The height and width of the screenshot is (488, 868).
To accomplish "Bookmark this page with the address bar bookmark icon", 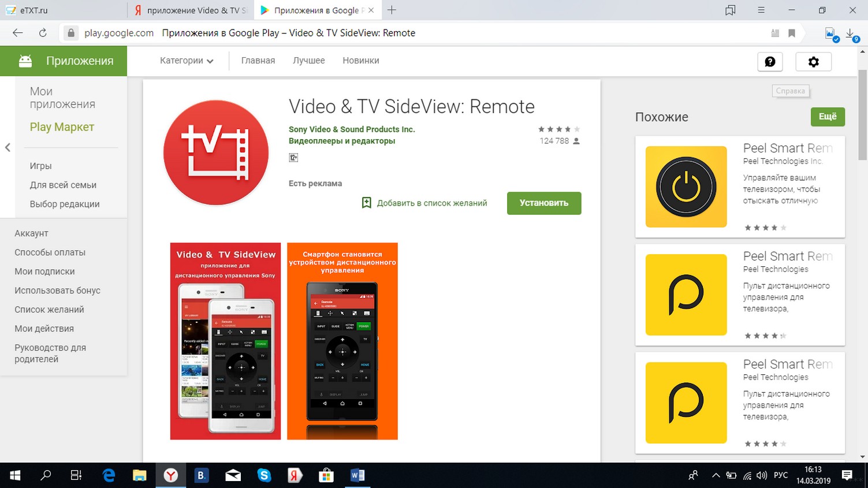I will (x=792, y=33).
